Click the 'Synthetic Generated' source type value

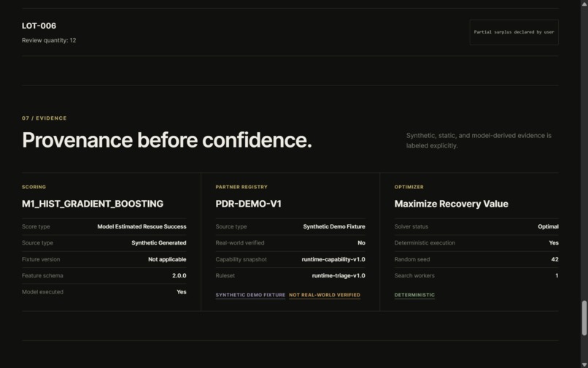158,243
